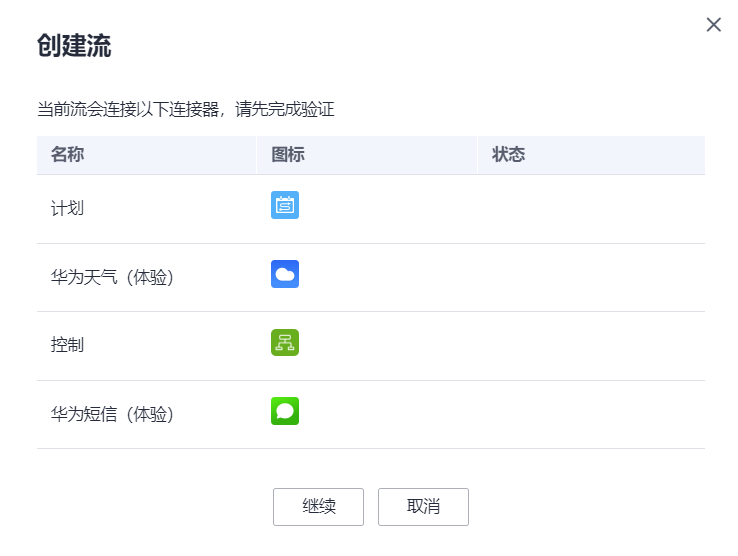Click the 状态 column header

(509, 155)
